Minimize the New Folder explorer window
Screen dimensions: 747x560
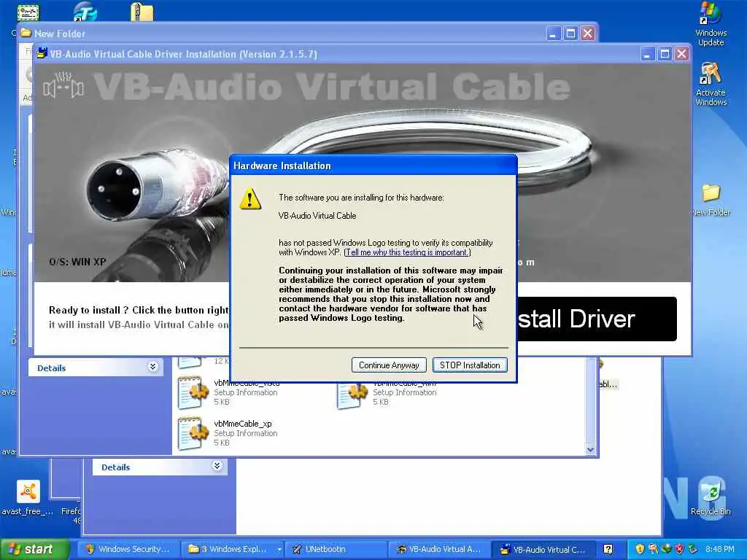pos(553,34)
